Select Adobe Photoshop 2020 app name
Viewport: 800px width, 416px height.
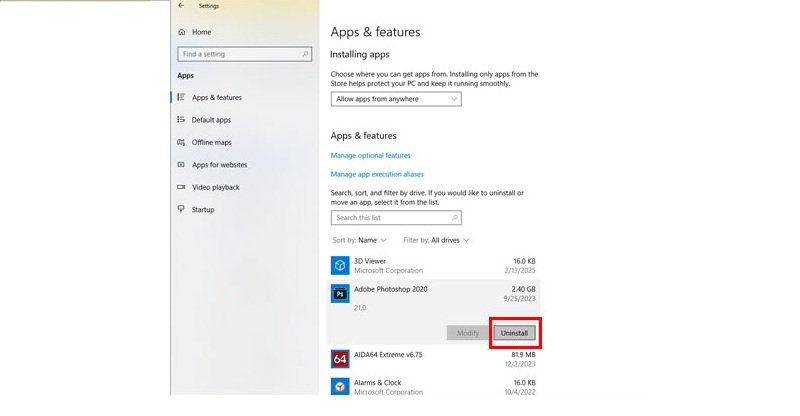pos(391,289)
